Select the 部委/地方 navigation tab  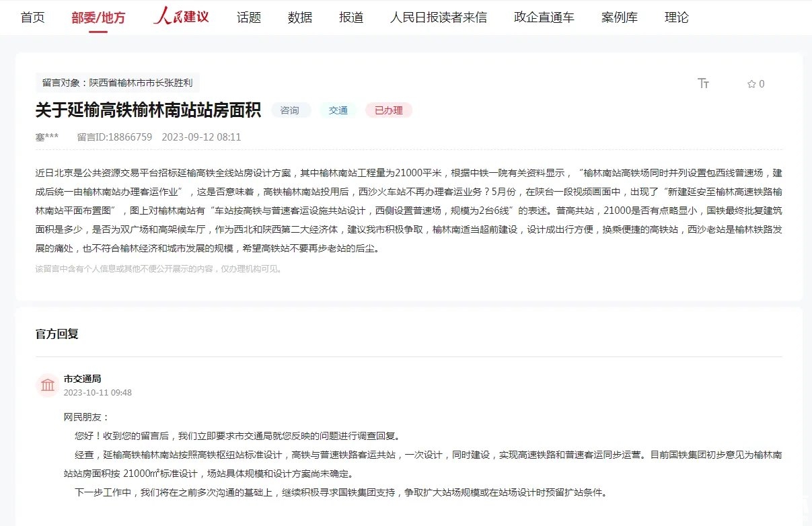pos(98,17)
